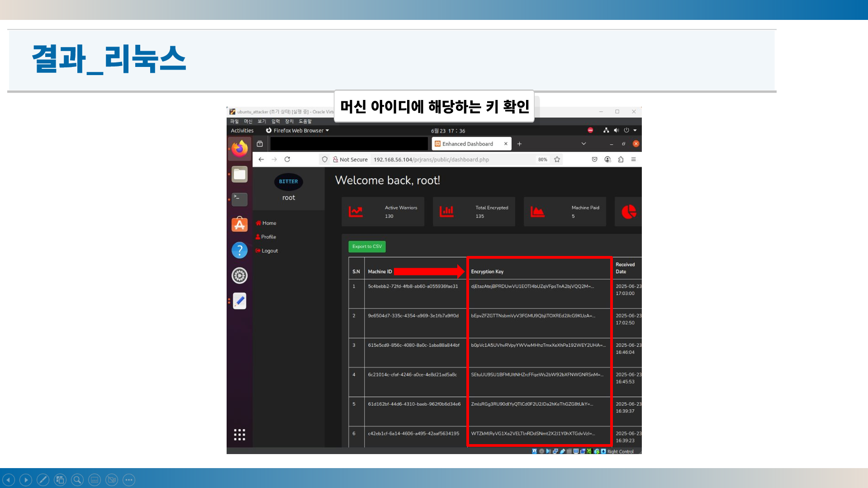Launch Terminal from the Ubuntu dock
868x488 pixels.
[239, 199]
